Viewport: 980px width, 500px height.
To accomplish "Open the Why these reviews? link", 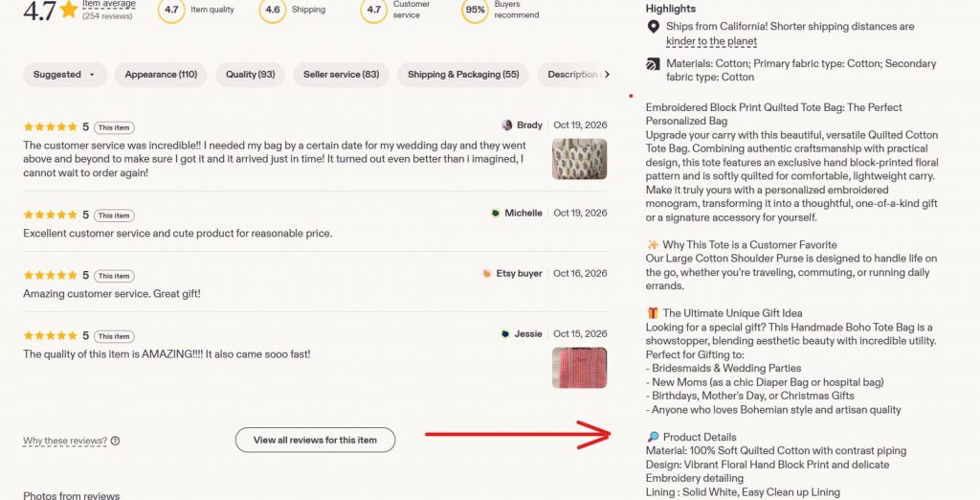I will click(x=65, y=441).
